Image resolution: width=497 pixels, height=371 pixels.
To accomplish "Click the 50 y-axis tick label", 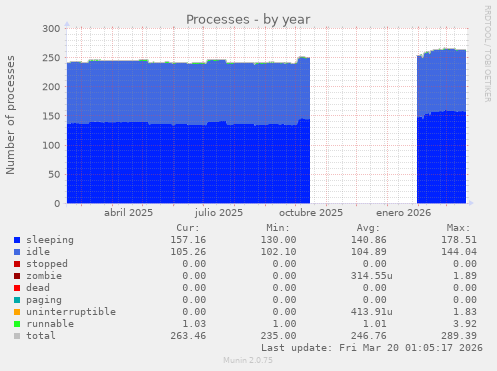I will pyautogui.click(x=54, y=175).
